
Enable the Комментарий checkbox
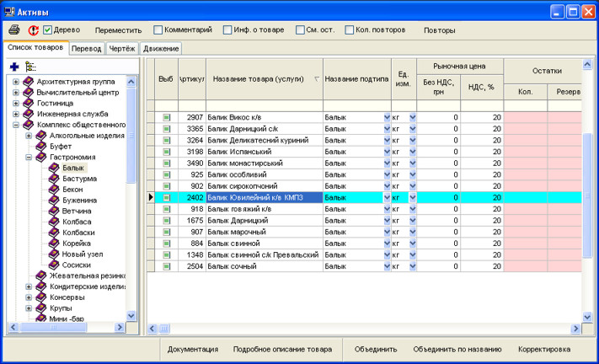pyautogui.click(x=158, y=29)
